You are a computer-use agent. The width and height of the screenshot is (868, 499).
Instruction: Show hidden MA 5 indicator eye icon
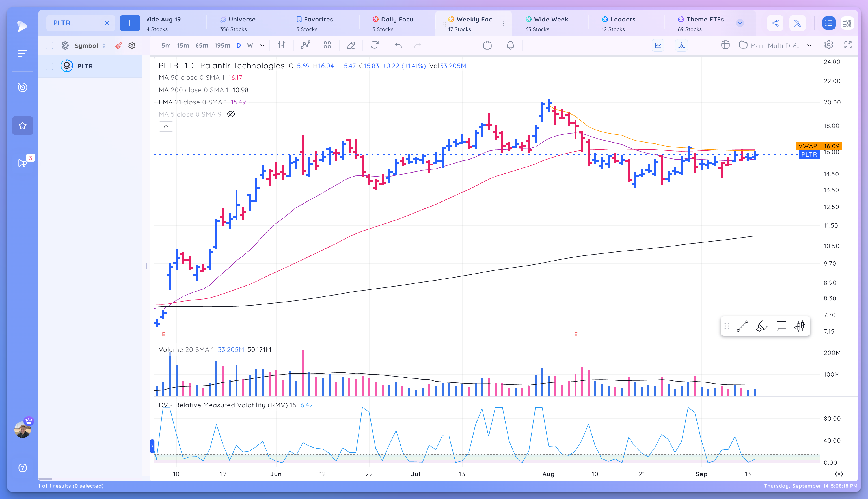coord(231,114)
